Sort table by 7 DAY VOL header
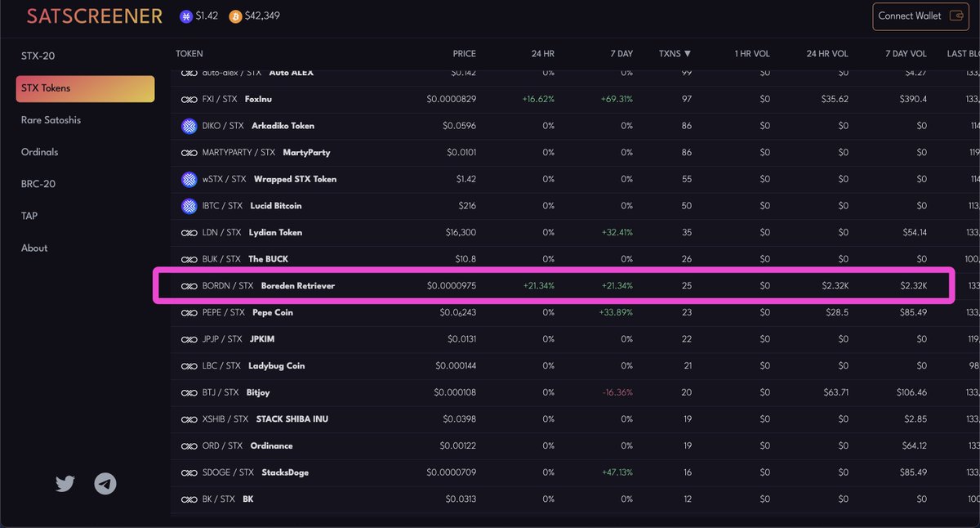The width and height of the screenshot is (980, 528). (x=906, y=54)
